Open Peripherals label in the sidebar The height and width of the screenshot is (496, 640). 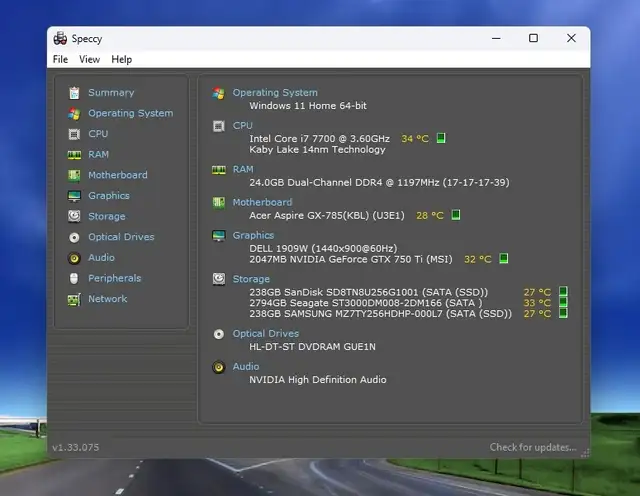[115, 278]
